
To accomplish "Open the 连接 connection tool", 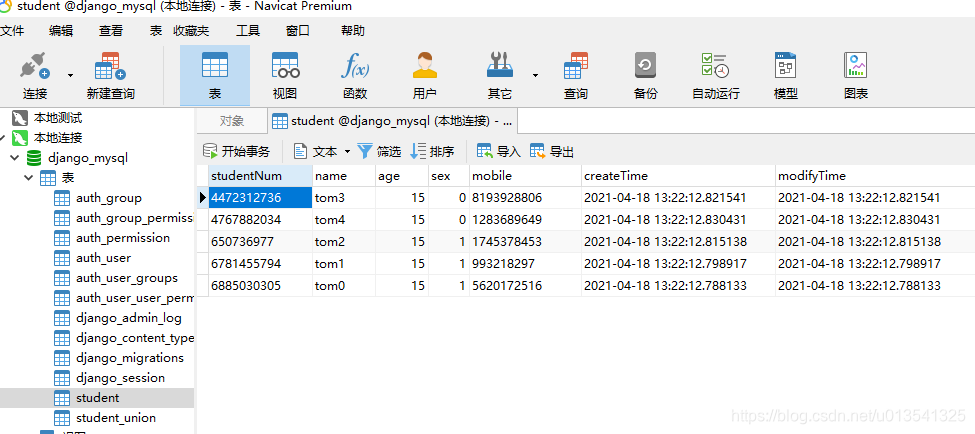I will pyautogui.click(x=35, y=76).
